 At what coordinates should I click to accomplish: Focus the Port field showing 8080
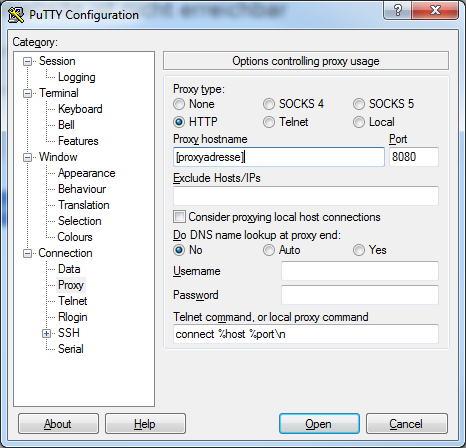[x=414, y=157]
